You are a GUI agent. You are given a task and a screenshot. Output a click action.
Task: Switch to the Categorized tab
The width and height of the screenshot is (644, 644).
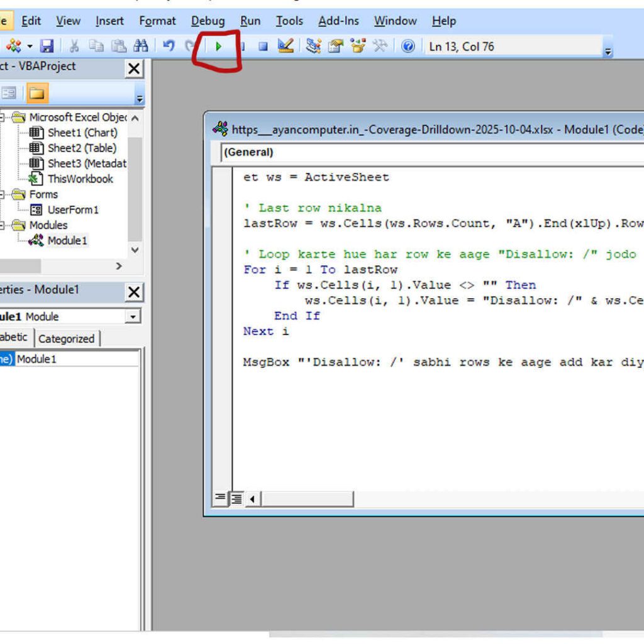(66, 339)
